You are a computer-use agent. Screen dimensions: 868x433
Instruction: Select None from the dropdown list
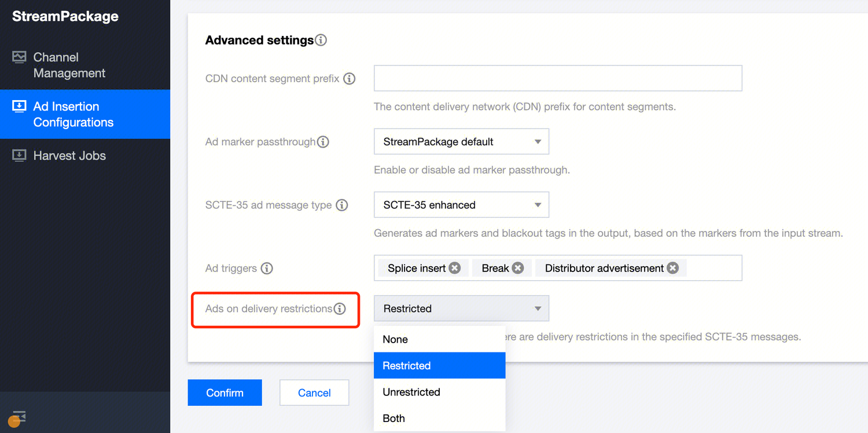pyautogui.click(x=395, y=340)
